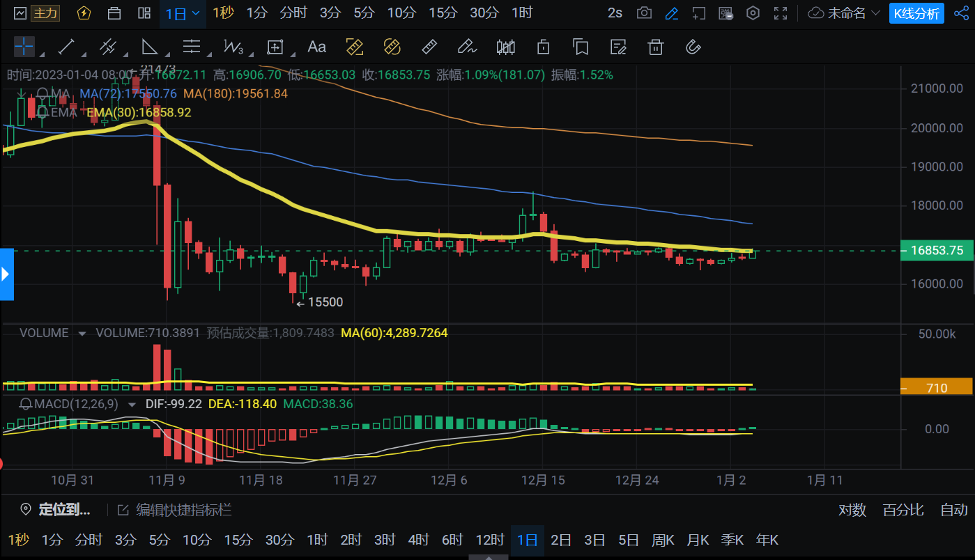Click the K线分析 button

coord(916,13)
